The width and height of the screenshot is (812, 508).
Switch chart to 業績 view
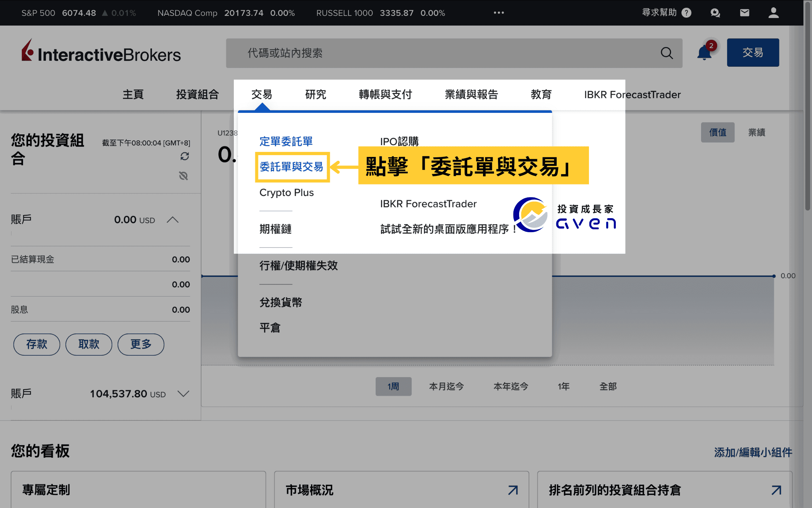pos(757,132)
